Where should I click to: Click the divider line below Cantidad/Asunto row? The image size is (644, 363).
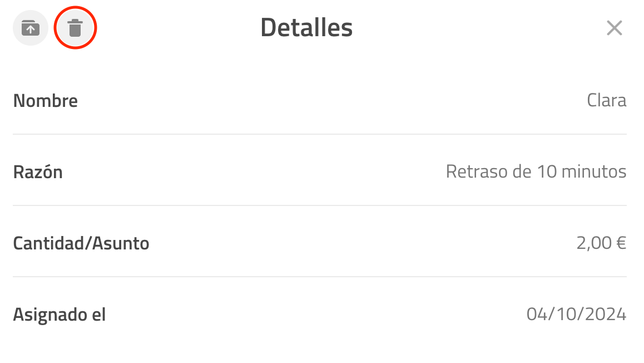320,277
